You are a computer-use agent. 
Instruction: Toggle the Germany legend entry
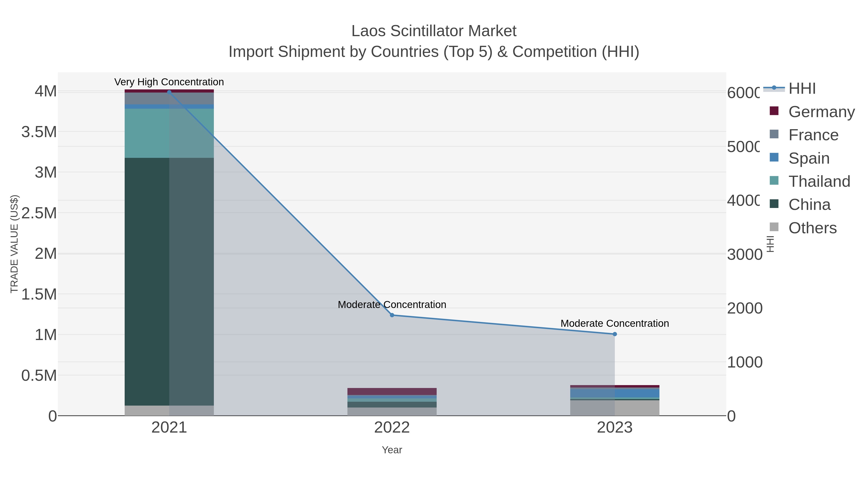coord(812,112)
